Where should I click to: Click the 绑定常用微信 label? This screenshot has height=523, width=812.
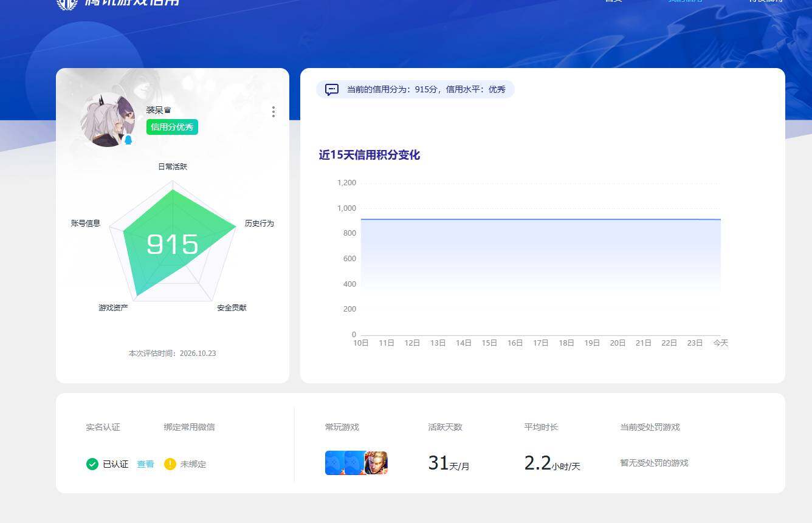pos(189,427)
